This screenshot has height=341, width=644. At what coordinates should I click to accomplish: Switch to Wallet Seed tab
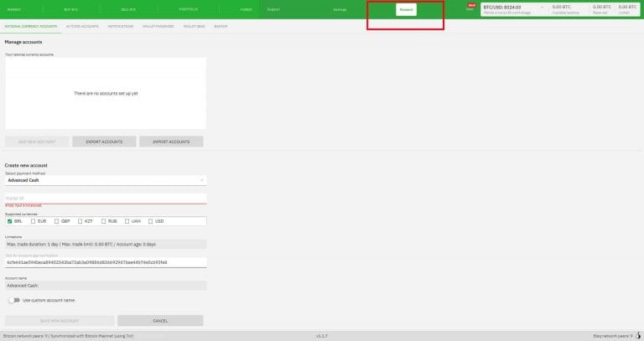coord(195,26)
